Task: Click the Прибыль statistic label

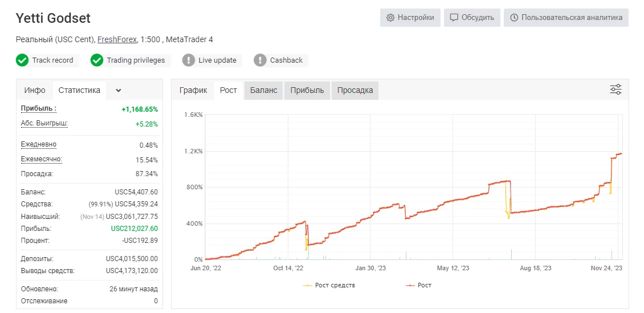Action: (39, 108)
